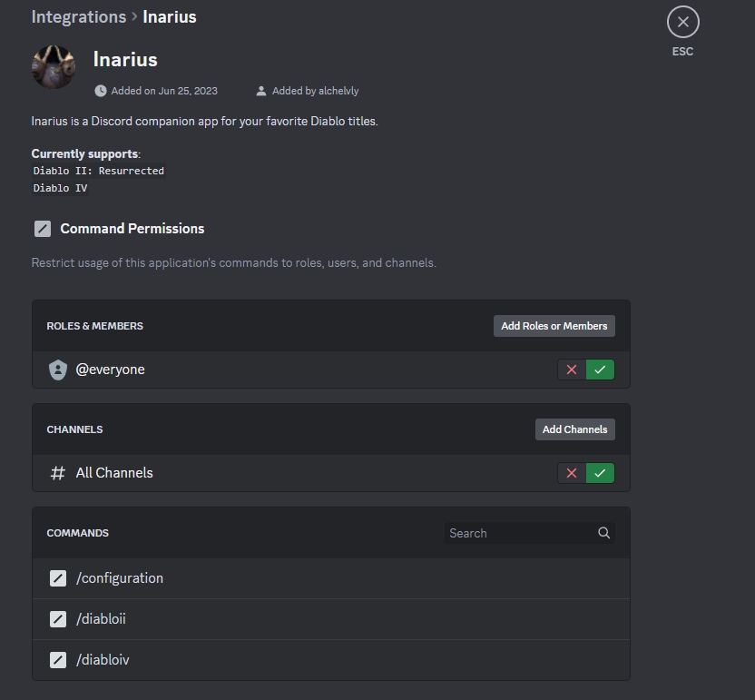Click the ESC close circle icon
The width and height of the screenshot is (755, 700).
coord(682,22)
